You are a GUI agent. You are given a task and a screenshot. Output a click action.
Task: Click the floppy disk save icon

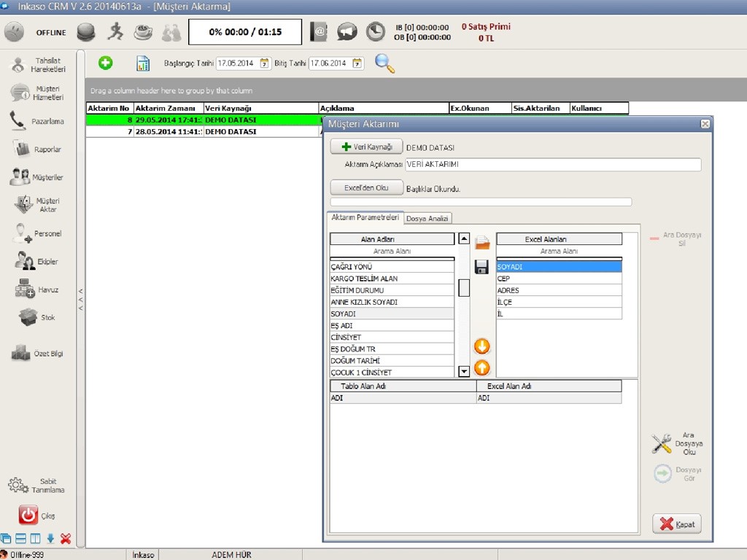click(x=481, y=267)
